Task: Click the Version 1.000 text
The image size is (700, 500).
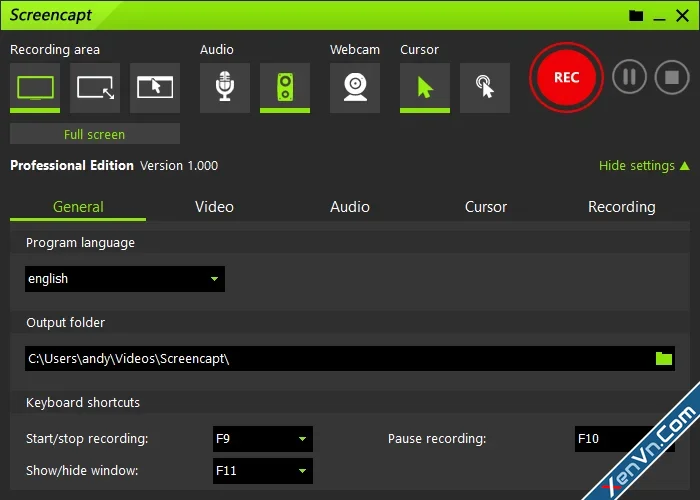Action: pos(179,166)
